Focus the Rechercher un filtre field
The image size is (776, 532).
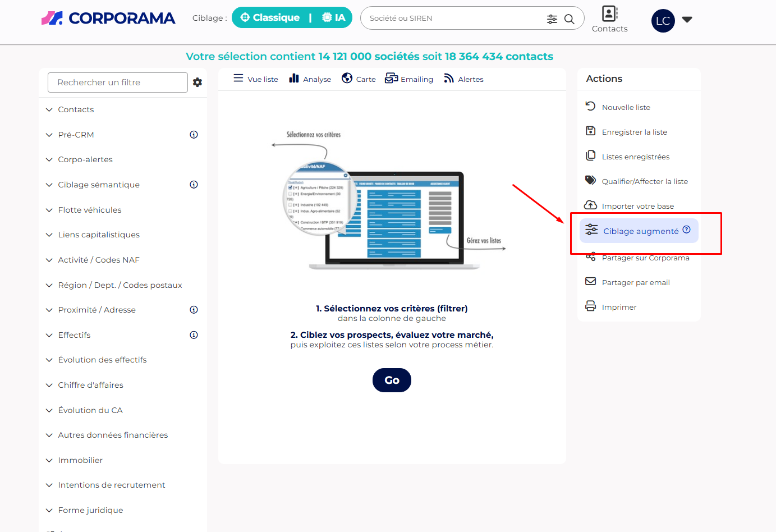click(x=118, y=82)
